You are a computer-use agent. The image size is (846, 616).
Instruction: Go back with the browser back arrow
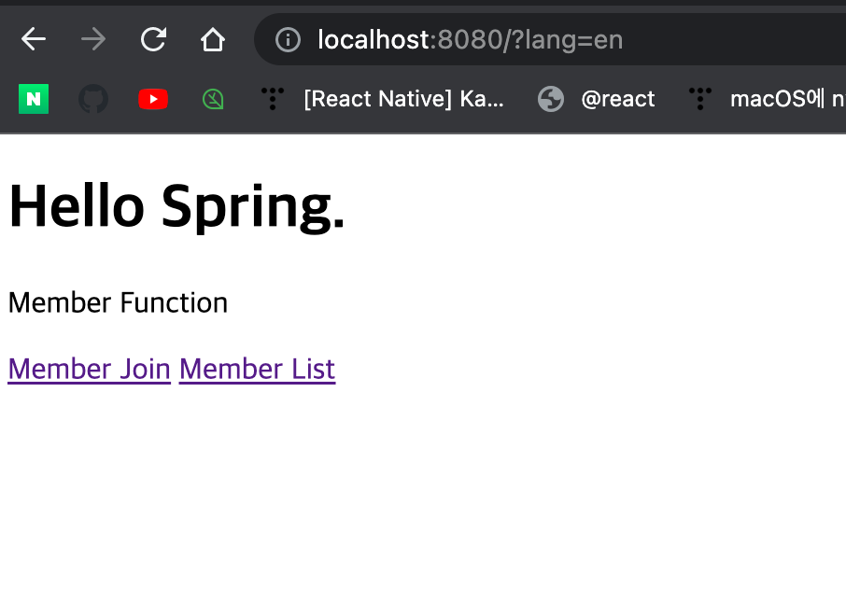[34, 39]
